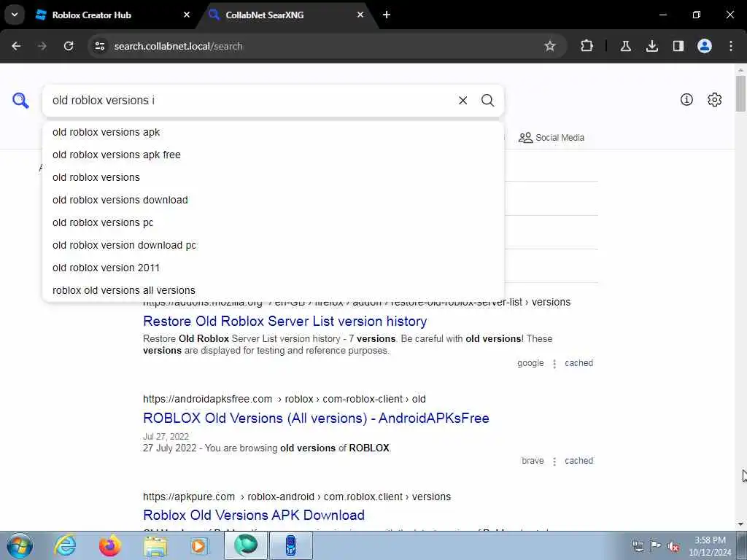The width and height of the screenshot is (747, 560).
Task: Open Windows Media Player from the taskbar
Action: pyautogui.click(x=200, y=545)
